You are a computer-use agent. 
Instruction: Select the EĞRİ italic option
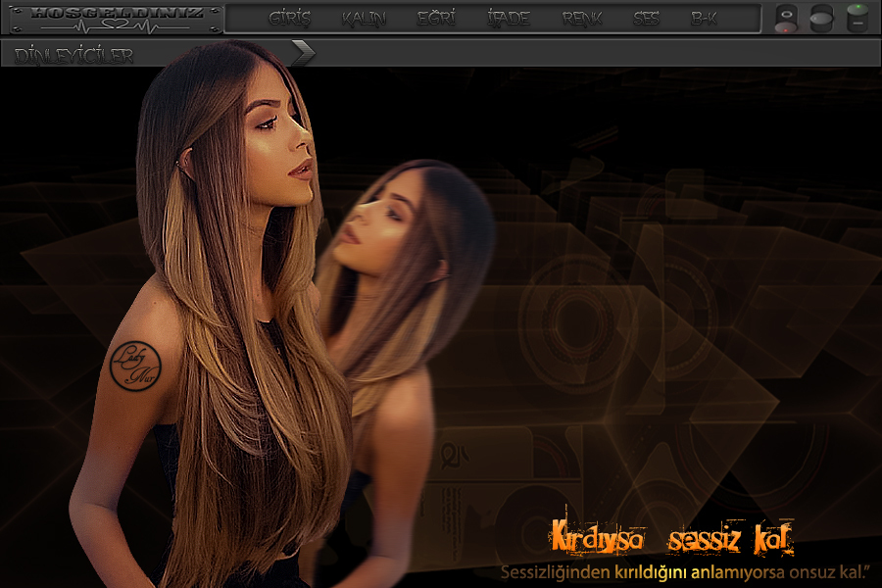point(436,18)
